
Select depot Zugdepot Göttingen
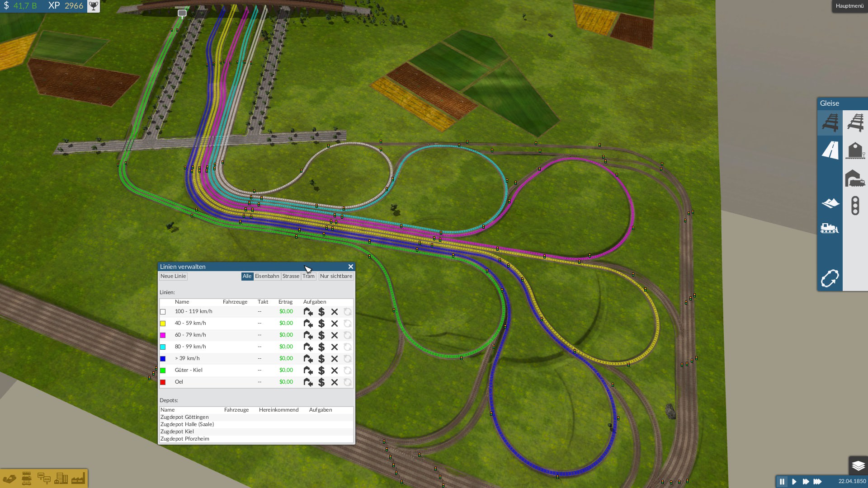coord(184,417)
